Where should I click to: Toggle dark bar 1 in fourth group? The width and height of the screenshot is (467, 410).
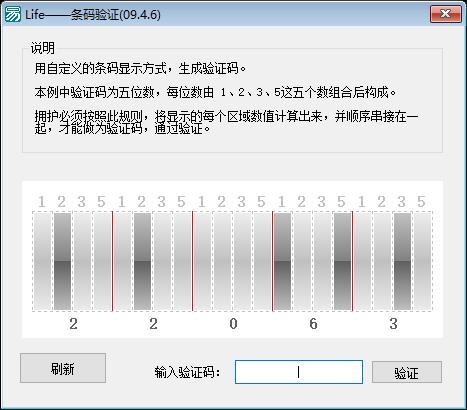(x=282, y=262)
